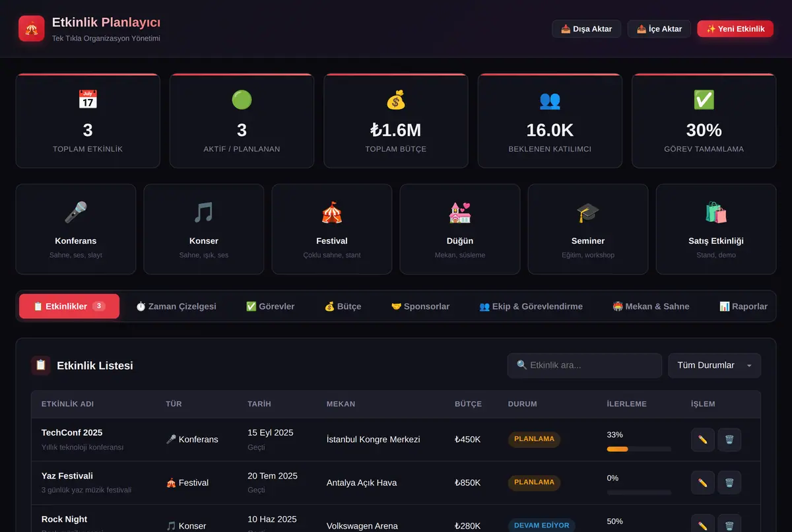
Task: Click the green checkmark icon in Görev Tamamlama
Action: click(704, 100)
